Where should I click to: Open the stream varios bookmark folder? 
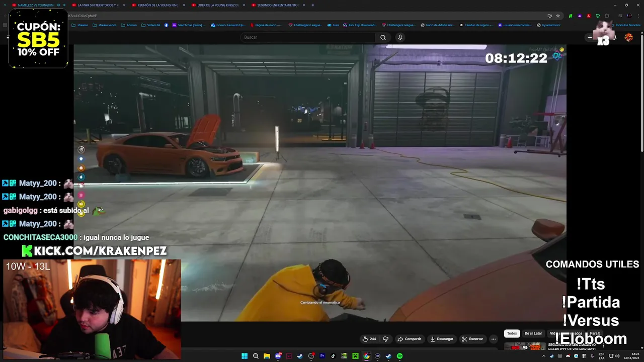coord(104,25)
